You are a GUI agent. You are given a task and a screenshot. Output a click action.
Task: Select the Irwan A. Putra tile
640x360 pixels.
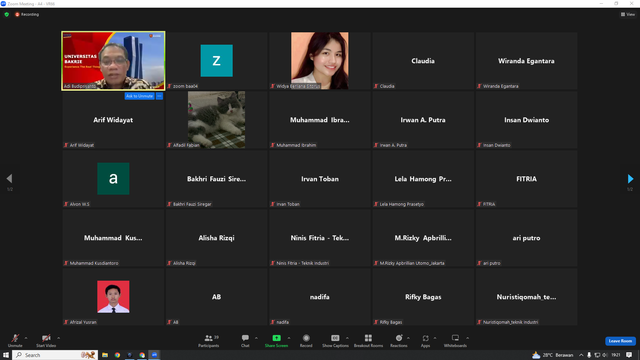click(x=423, y=120)
